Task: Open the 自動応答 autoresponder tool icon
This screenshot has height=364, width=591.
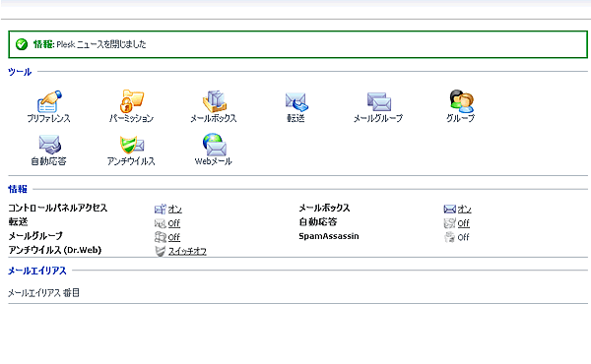Action: pos(49,145)
